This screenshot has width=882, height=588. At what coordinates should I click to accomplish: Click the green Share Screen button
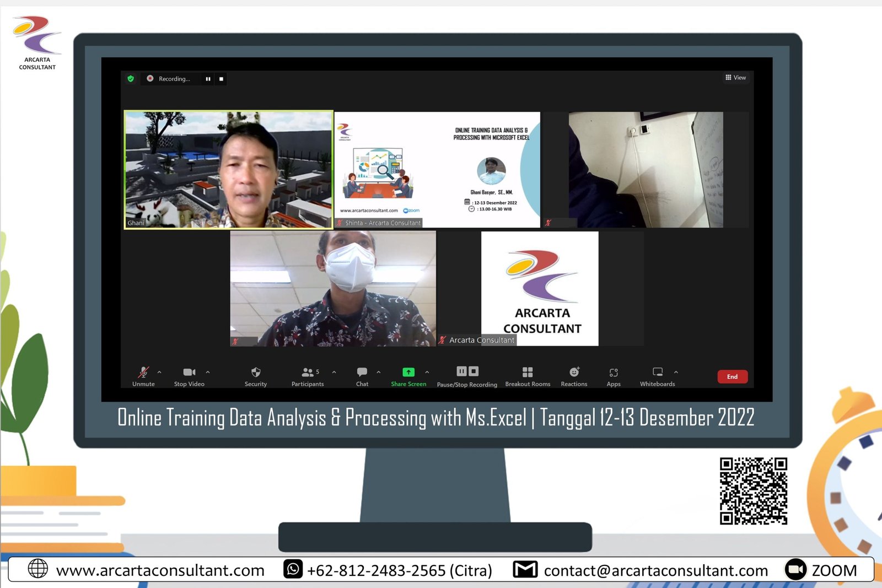pyautogui.click(x=408, y=376)
